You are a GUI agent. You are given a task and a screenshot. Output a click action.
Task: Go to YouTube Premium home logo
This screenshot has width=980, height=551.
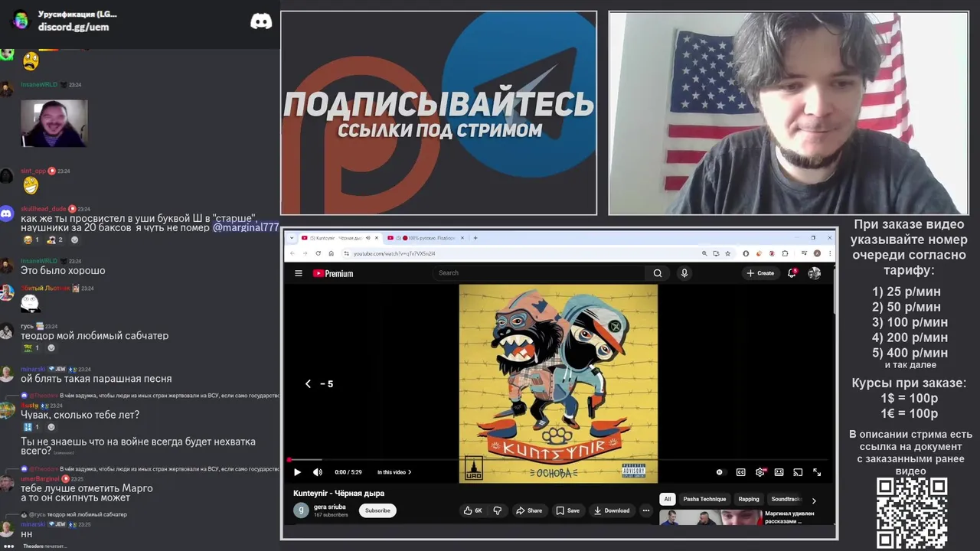pyautogui.click(x=333, y=273)
